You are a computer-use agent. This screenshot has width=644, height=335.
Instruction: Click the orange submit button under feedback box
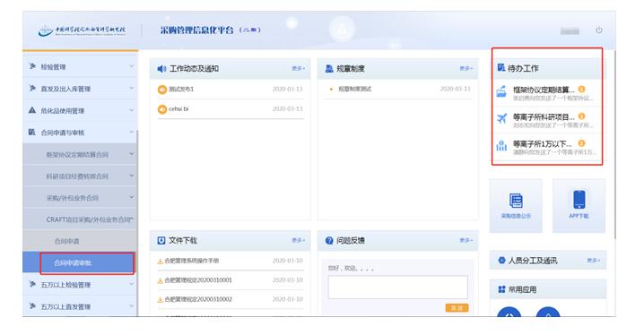tap(457, 307)
